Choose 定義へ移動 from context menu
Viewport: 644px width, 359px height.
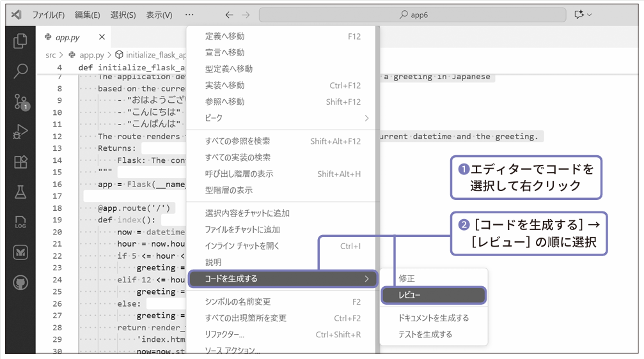pyautogui.click(x=283, y=36)
